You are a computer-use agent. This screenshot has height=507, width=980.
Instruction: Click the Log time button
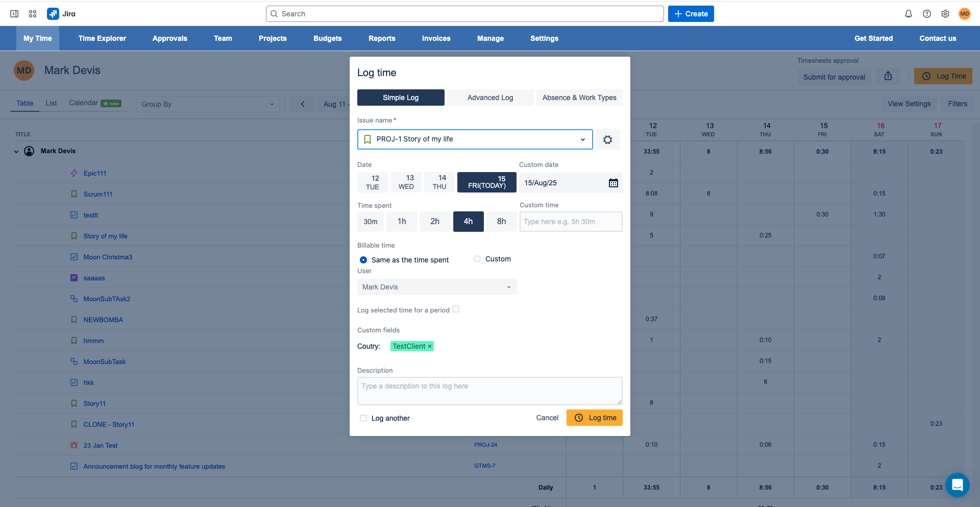coord(594,418)
